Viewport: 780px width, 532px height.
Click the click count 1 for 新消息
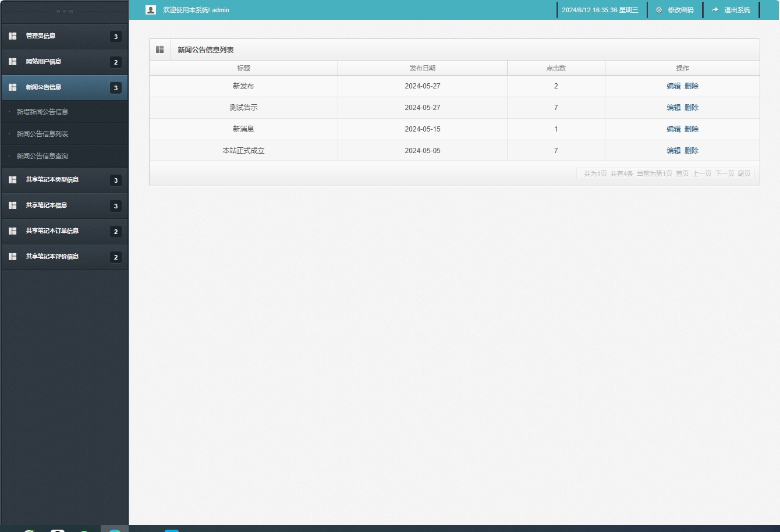point(556,129)
